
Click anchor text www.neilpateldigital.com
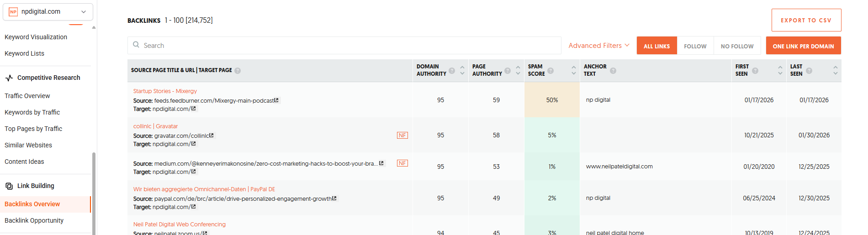coord(619,167)
